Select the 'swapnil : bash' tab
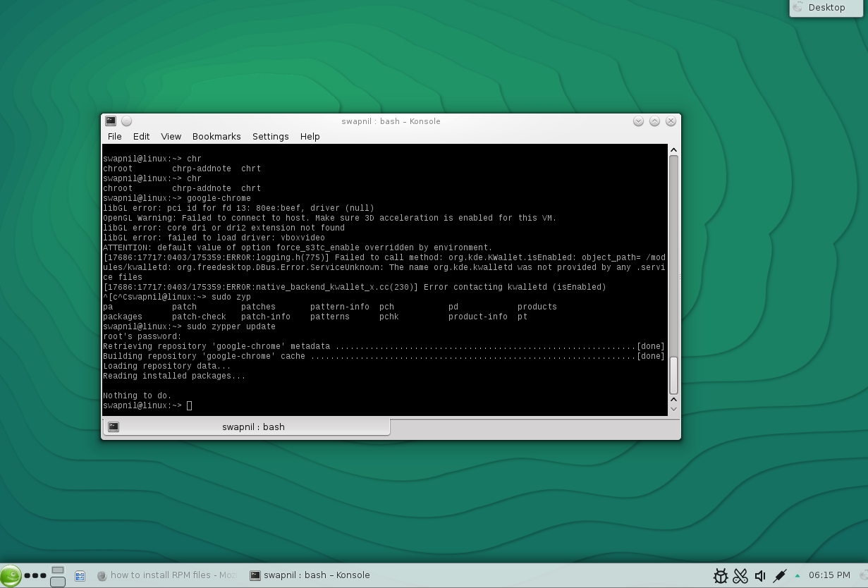Viewport: 868px width, 588px height. click(x=246, y=427)
